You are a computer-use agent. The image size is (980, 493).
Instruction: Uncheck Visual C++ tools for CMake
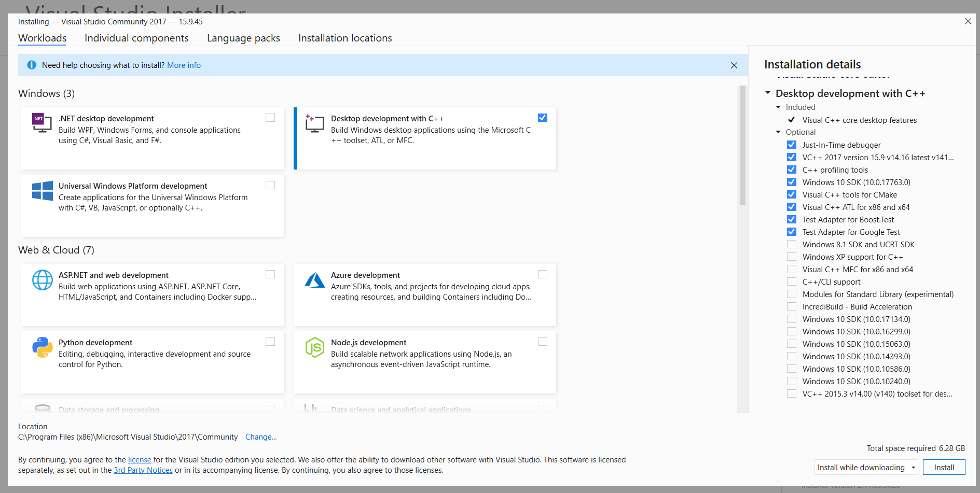(792, 194)
